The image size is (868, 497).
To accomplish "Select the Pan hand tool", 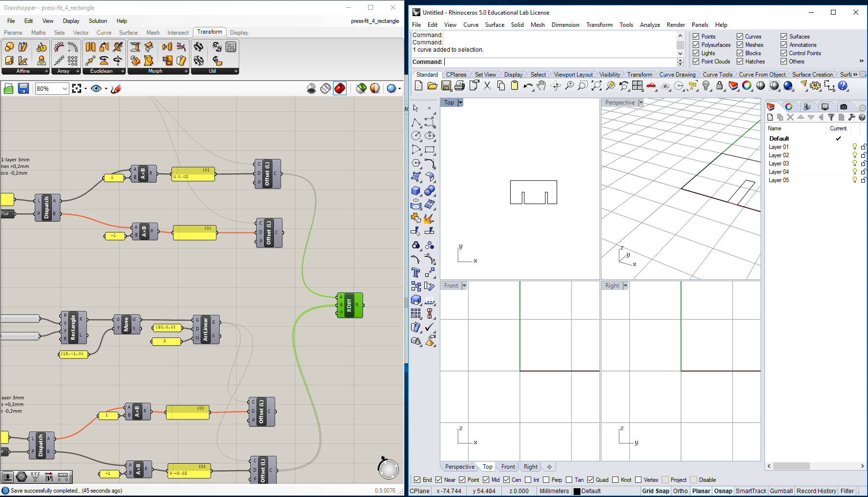I will 541,86.
